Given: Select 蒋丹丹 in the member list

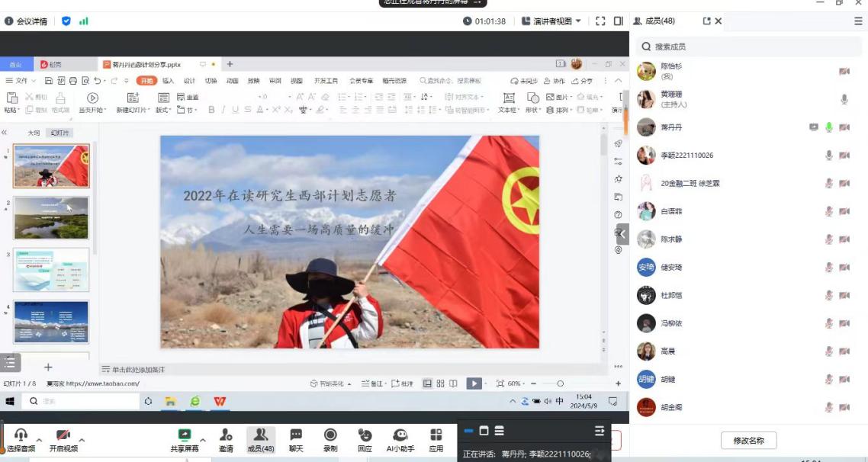Looking at the screenshot, I should click(671, 127).
